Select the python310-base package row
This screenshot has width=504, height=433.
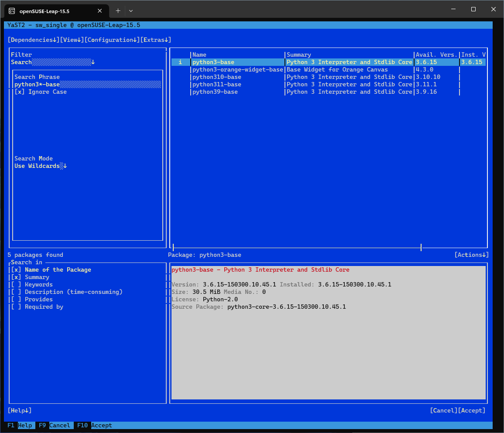328,77
